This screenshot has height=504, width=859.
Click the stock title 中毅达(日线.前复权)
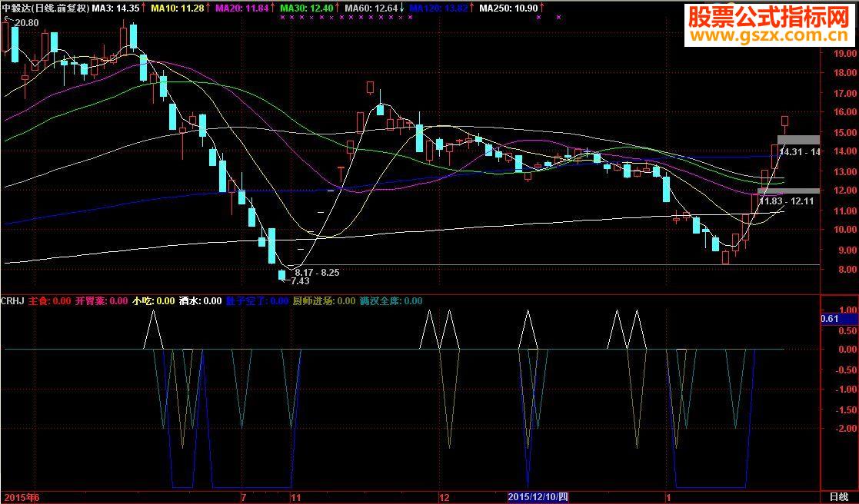click(45, 8)
